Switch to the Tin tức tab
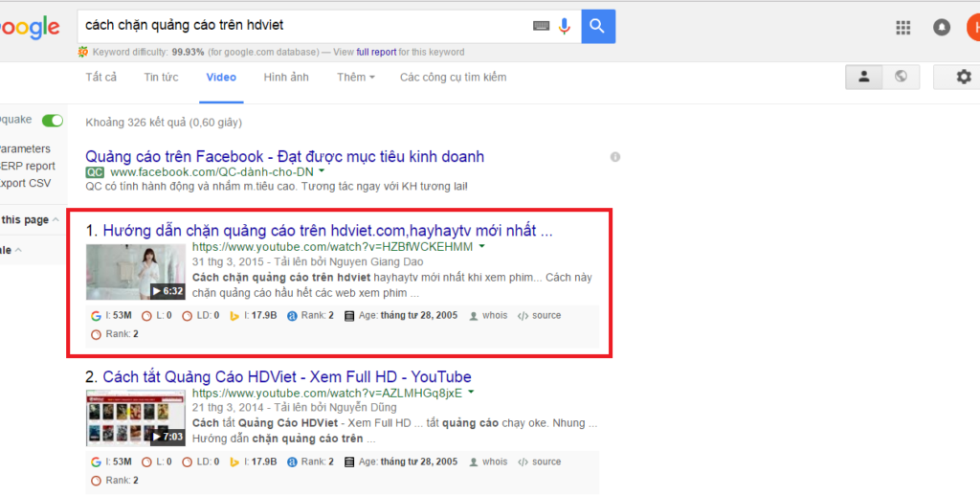The height and width of the screenshot is (496, 980). [x=161, y=77]
